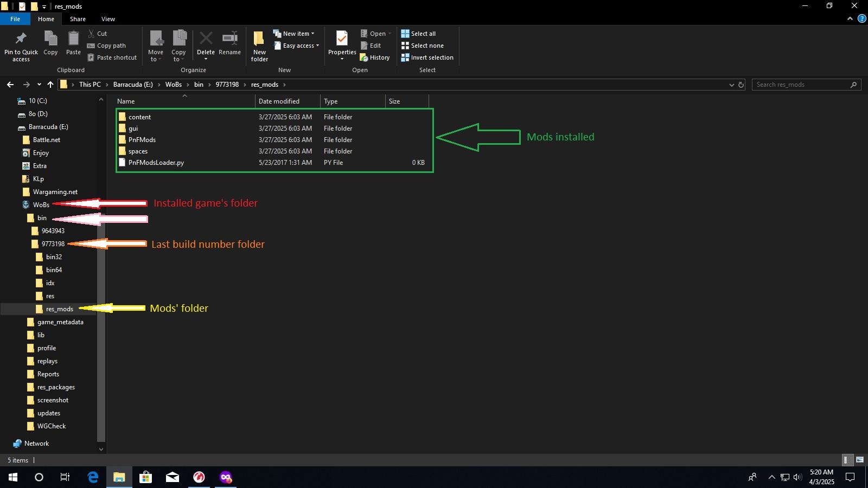Sort files by Name column

click(x=184, y=101)
